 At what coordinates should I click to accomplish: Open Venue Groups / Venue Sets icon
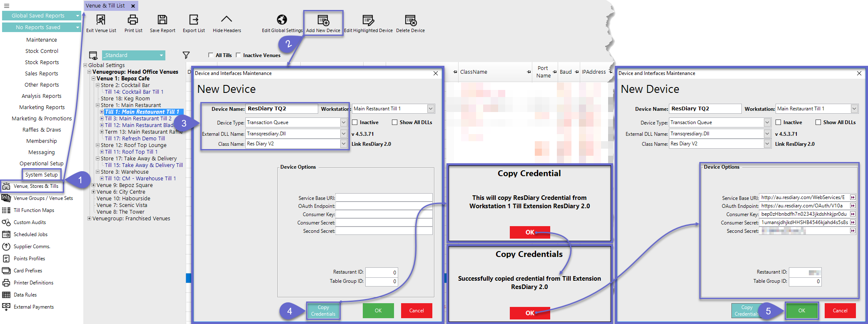point(6,198)
